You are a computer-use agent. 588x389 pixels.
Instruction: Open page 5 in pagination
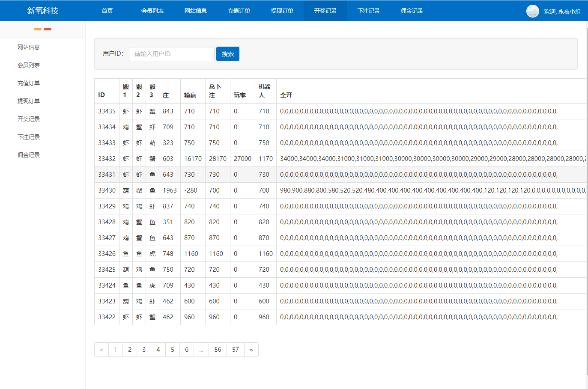[x=173, y=350]
